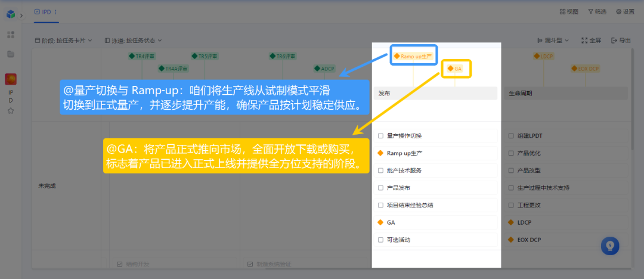
Task: Open the 漏斗型 layout dropdown
Action: tap(553, 41)
